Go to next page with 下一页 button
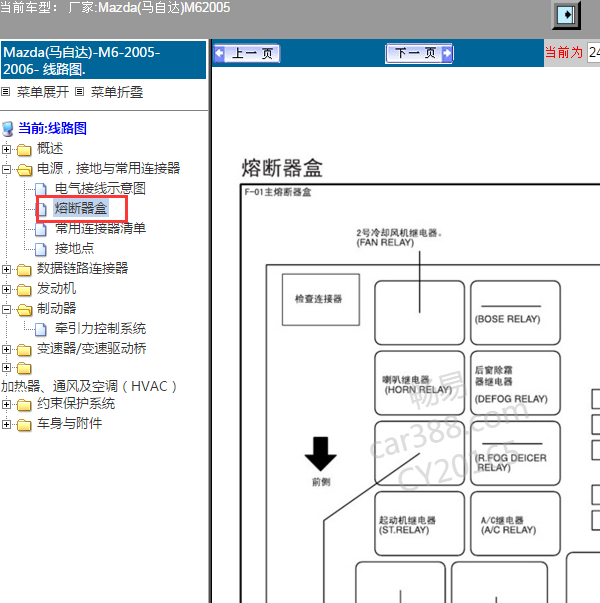 tap(419, 53)
